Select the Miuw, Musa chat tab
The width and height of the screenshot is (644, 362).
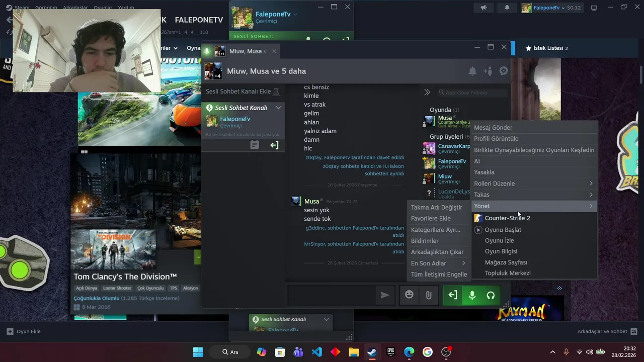pyautogui.click(x=240, y=51)
